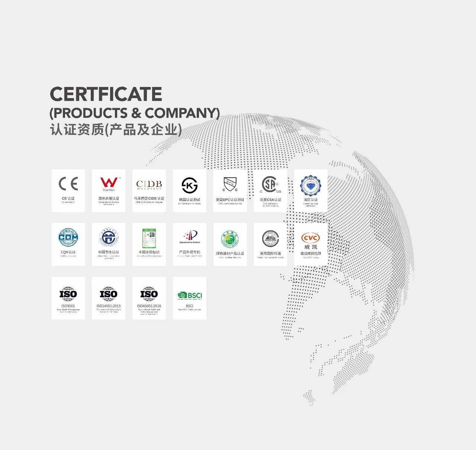Click the "通过威凯检测" caption

click(311, 253)
